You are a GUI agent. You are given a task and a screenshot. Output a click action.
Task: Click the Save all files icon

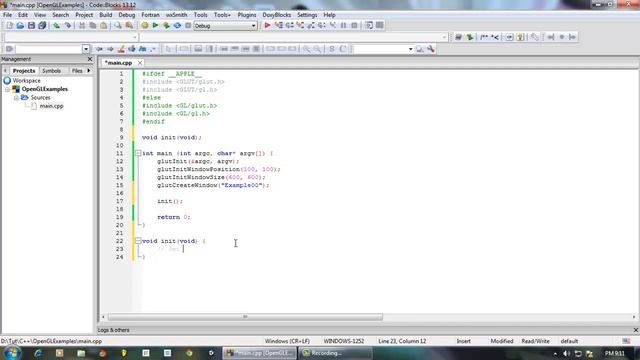coord(42,25)
